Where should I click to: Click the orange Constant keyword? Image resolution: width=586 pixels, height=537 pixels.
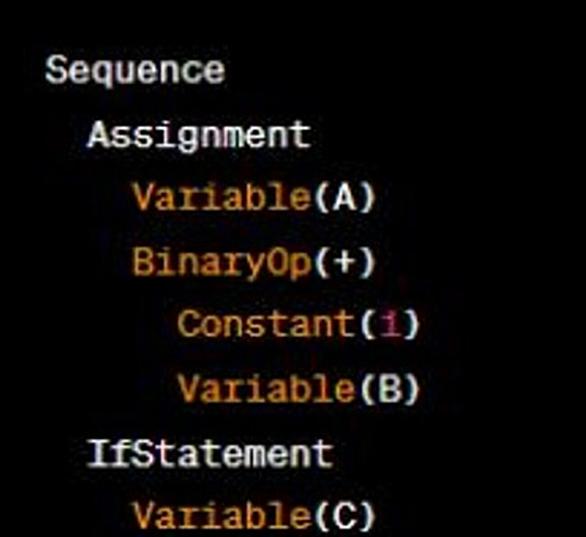tap(266, 324)
